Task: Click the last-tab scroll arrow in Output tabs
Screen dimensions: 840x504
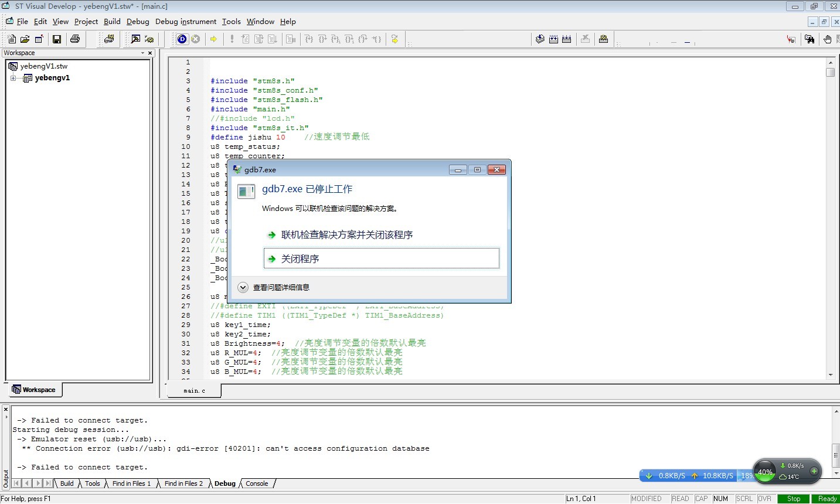Action: (49, 483)
